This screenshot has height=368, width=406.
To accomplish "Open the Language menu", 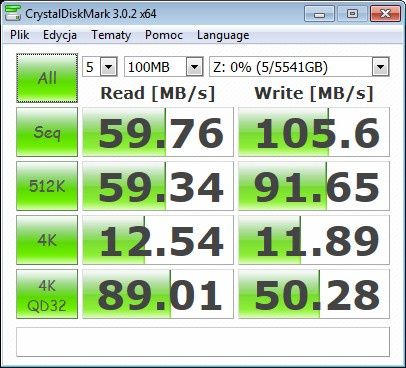I will pos(223,35).
